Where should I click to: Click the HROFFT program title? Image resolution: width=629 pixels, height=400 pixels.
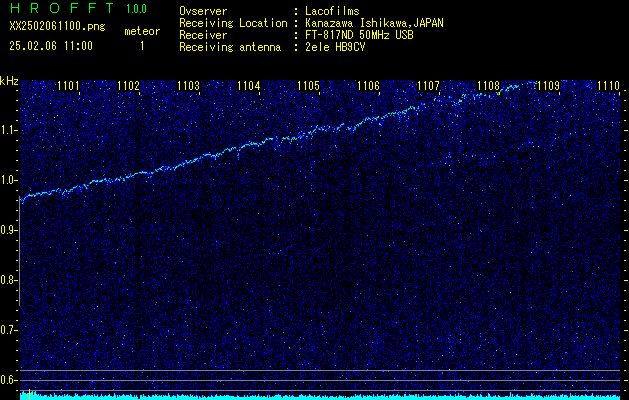(61, 8)
